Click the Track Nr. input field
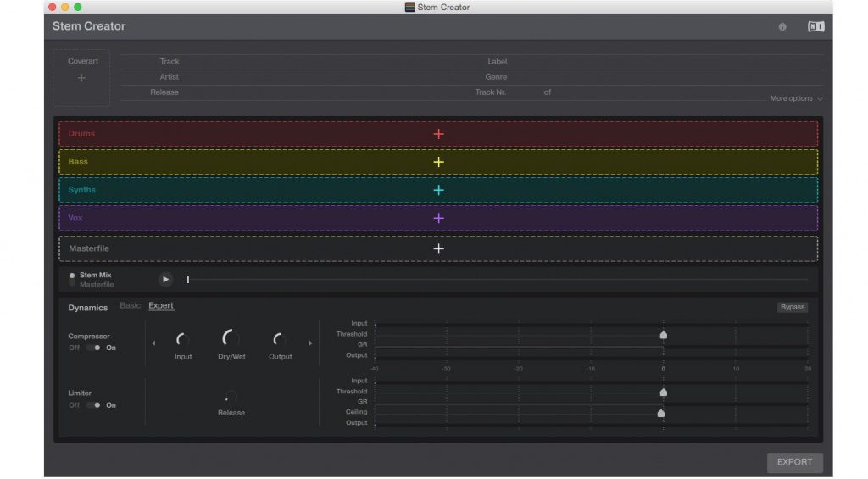Screen dimensions: 868x479 point(524,92)
